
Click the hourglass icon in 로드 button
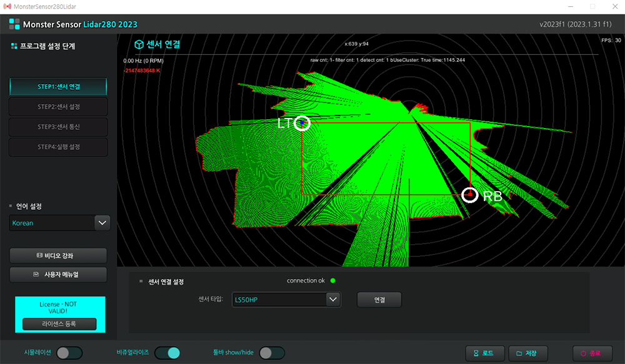coord(476,353)
